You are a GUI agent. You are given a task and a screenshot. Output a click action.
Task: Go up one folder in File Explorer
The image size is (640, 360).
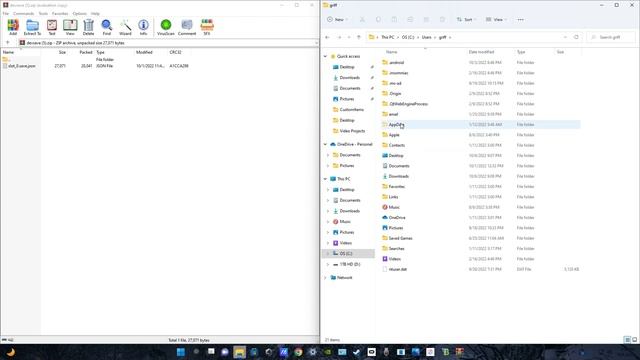pyautogui.click(x=359, y=37)
